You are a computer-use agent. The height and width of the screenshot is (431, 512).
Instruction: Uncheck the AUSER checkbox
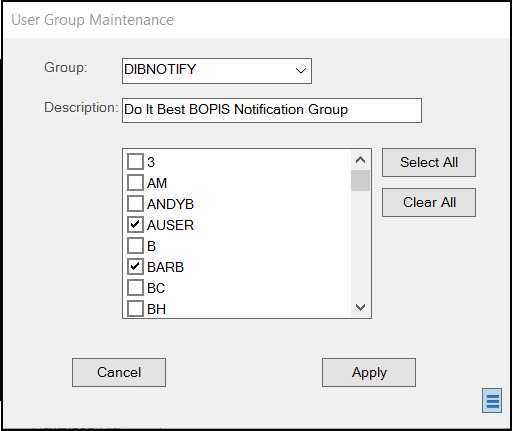(135, 225)
